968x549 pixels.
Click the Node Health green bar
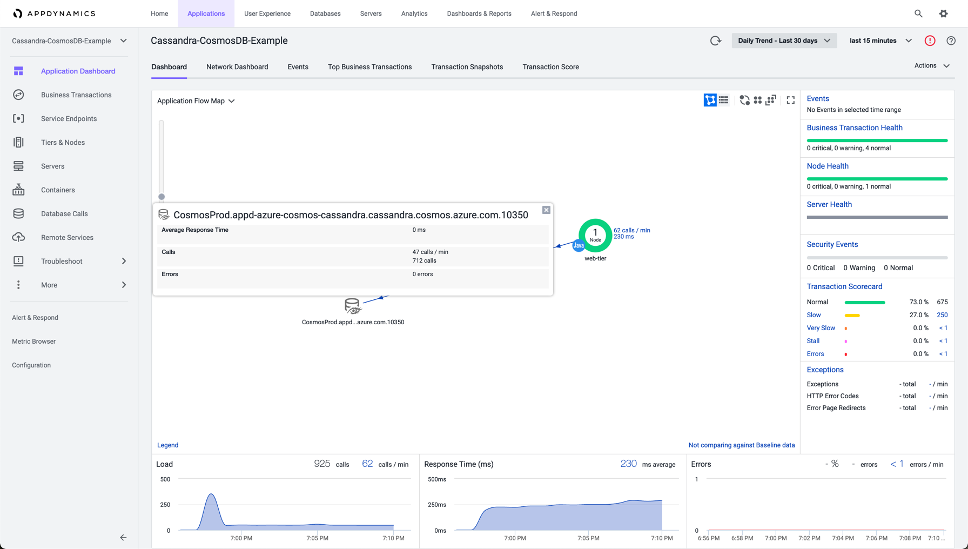[x=877, y=179]
